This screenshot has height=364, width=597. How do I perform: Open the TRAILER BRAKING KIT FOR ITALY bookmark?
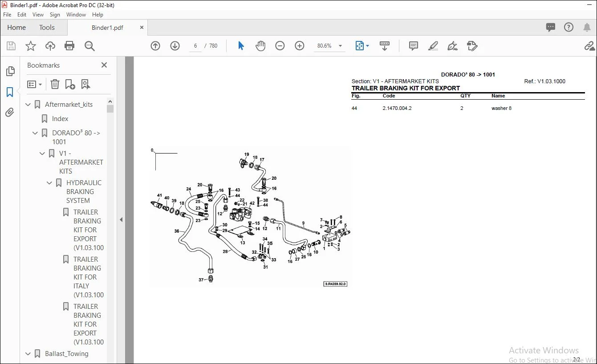coord(89,277)
